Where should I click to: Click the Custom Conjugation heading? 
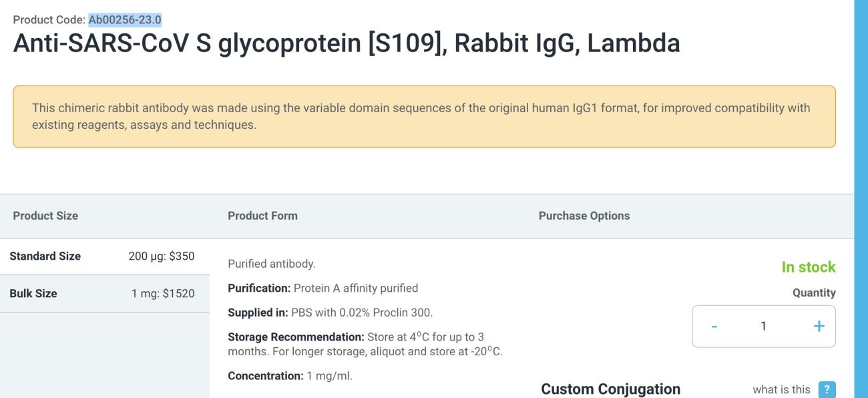pyautogui.click(x=611, y=389)
